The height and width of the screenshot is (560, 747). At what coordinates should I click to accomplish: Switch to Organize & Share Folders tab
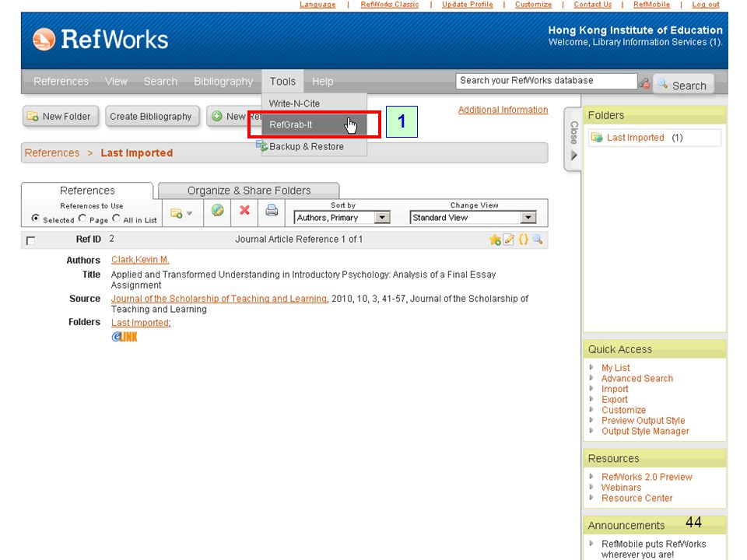coord(249,191)
